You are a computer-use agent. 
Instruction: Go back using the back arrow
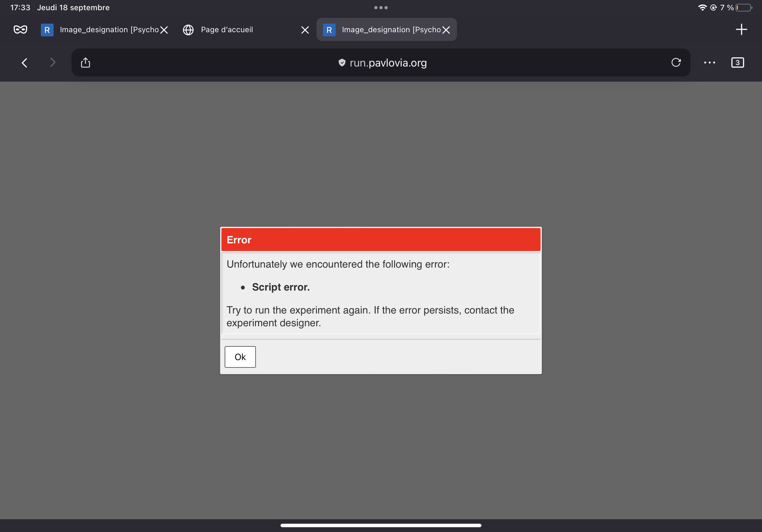[25, 63]
